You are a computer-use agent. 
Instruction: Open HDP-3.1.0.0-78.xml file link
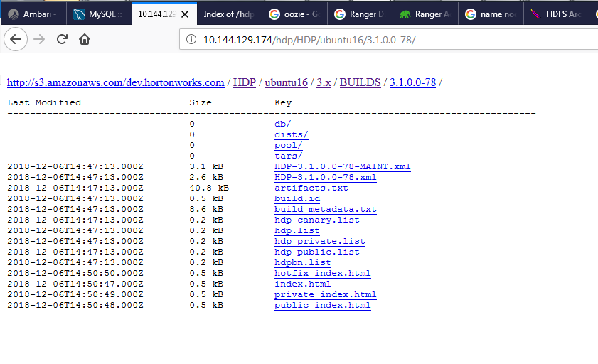click(x=326, y=177)
